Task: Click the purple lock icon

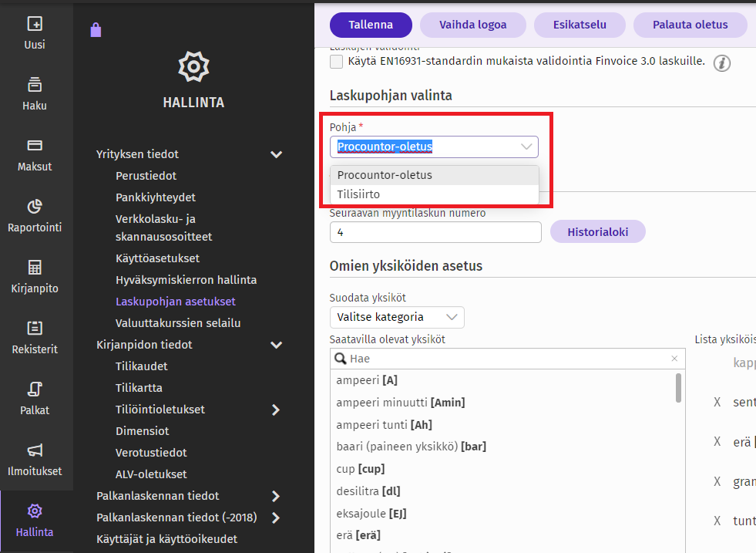Action: point(96,30)
